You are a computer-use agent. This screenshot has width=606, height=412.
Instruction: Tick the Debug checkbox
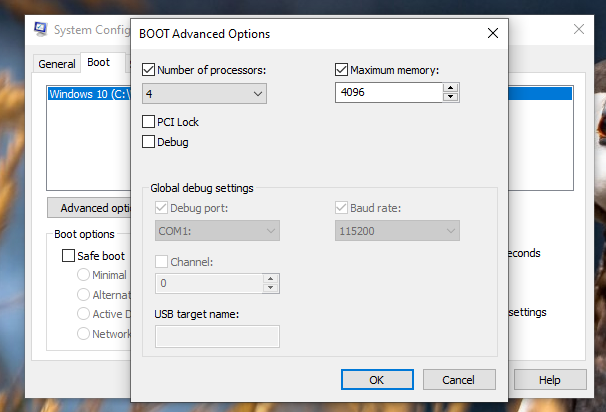click(149, 142)
